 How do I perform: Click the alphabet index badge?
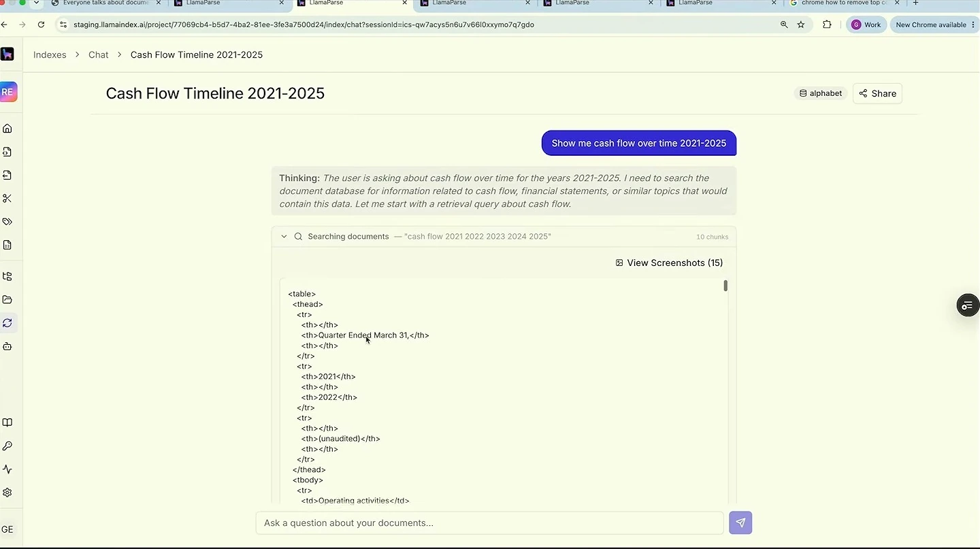[820, 93]
